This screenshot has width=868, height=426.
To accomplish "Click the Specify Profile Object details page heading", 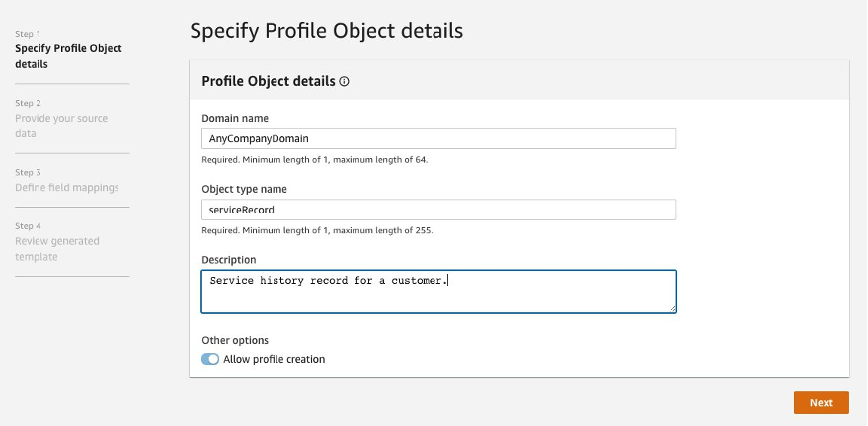I will (x=326, y=31).
